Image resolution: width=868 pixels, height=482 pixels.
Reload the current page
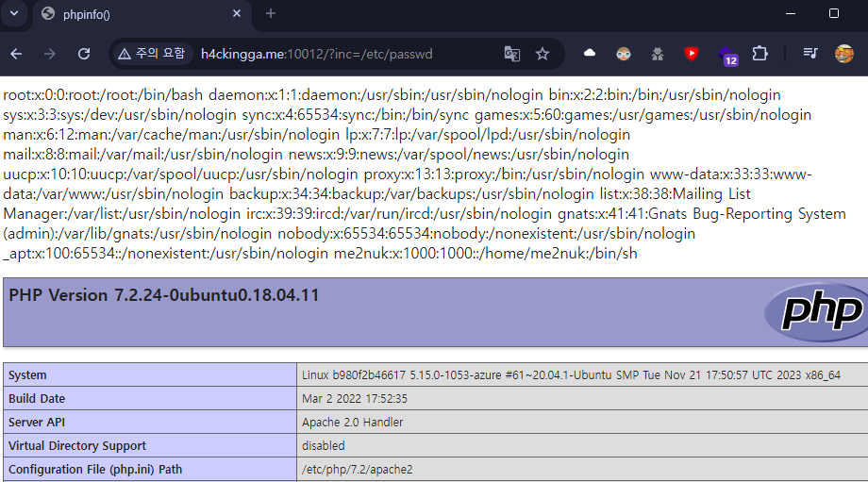84,54
